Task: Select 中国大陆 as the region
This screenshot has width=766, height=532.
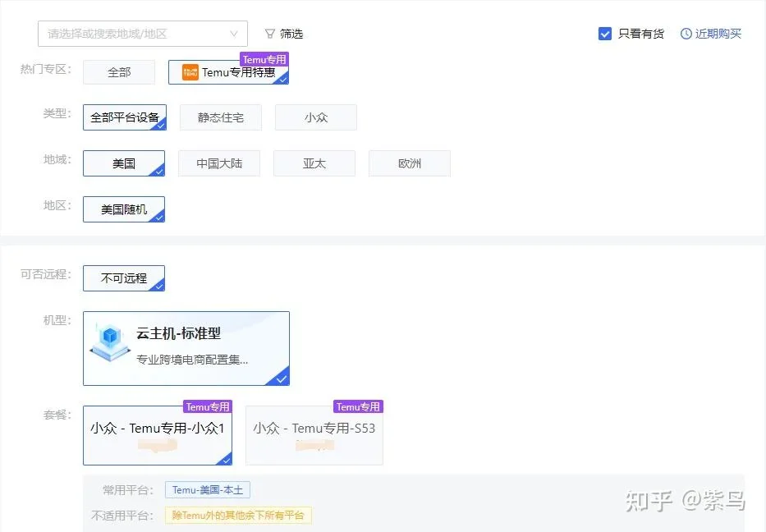Action: coord(219,163)
